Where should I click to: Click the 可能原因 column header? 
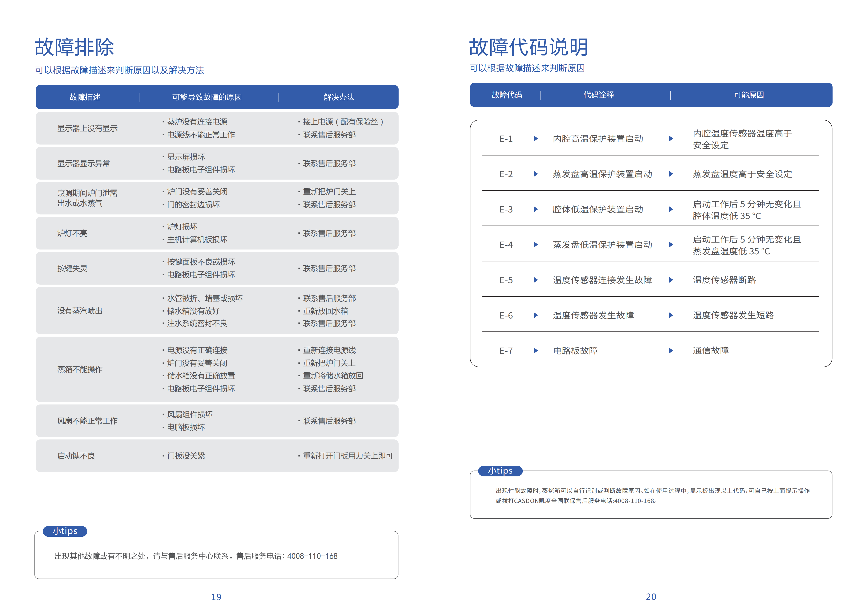click(749, 95)
